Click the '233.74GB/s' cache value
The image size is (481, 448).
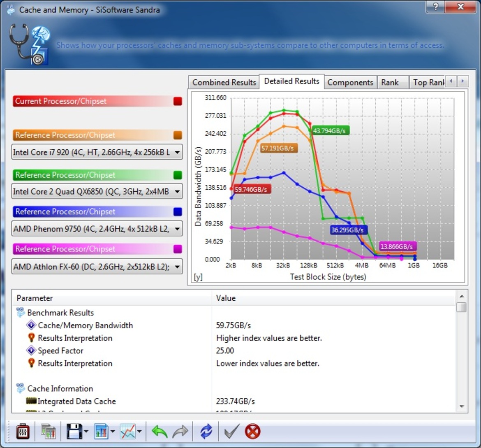pos(236,401)
